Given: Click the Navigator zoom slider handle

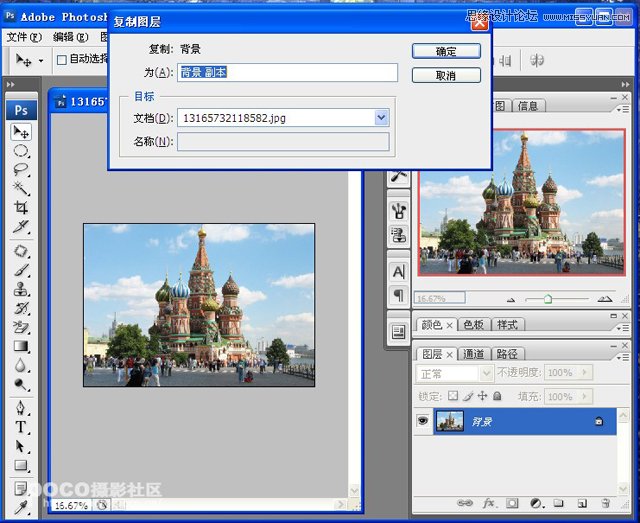Looking at the screenshot, I should tap(547, 299).
